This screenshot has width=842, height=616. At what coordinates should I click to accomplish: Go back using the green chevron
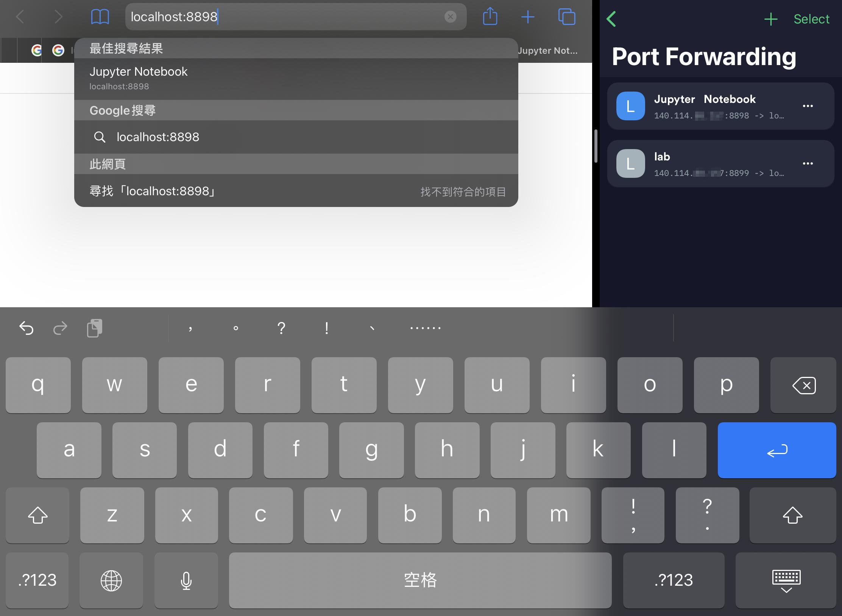611,19
